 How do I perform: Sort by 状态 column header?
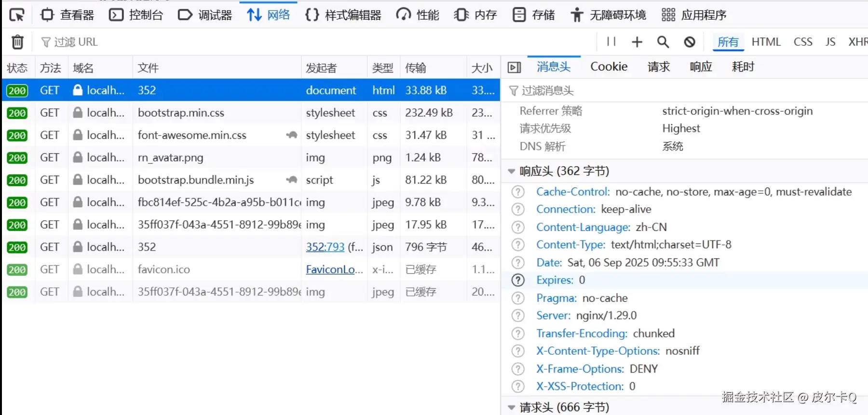click(x=18, y=67)
